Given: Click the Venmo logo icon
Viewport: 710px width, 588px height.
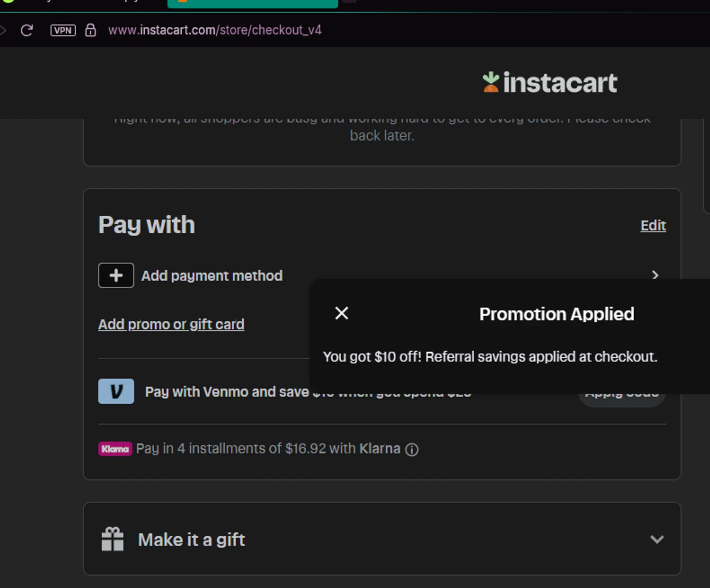Looking at the screenshot, I should [116, 391].
